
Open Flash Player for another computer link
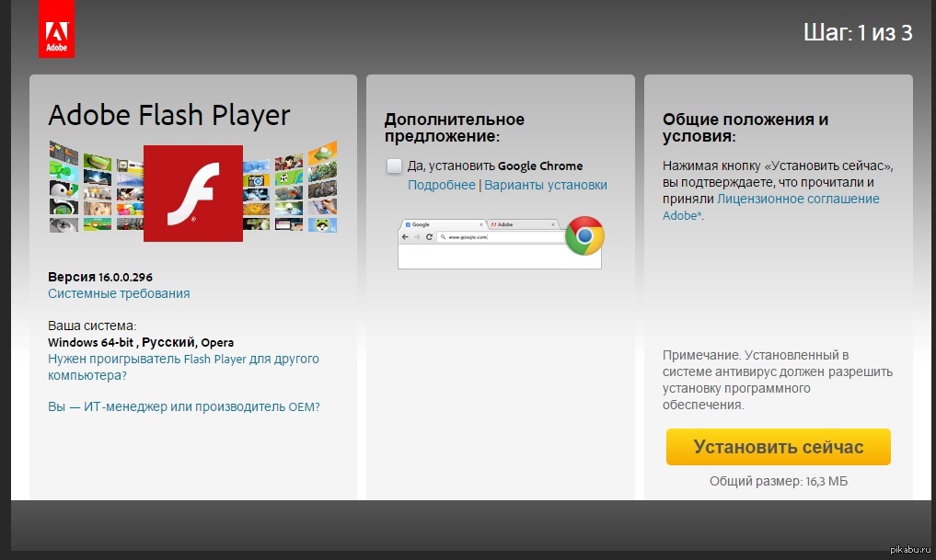pos(183,367)
